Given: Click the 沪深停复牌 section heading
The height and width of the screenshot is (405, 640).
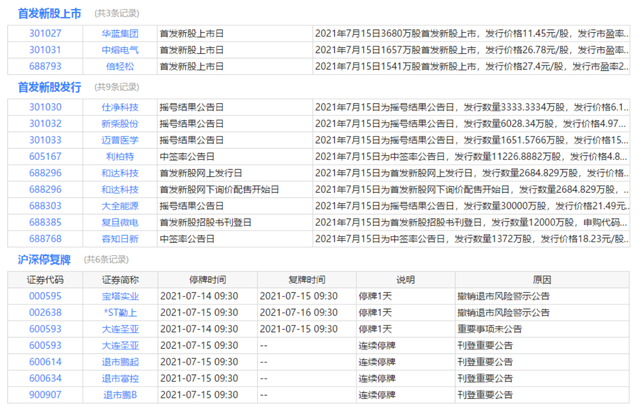Looking at the screenshot, I should tap(46, 259).
